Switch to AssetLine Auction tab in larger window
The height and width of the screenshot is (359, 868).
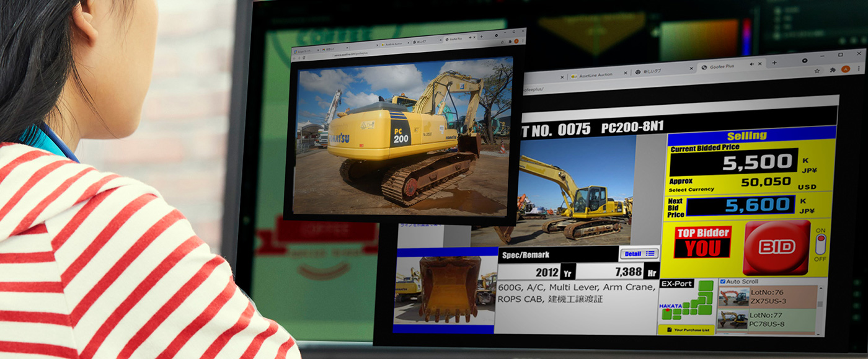(x=595, y=74)
